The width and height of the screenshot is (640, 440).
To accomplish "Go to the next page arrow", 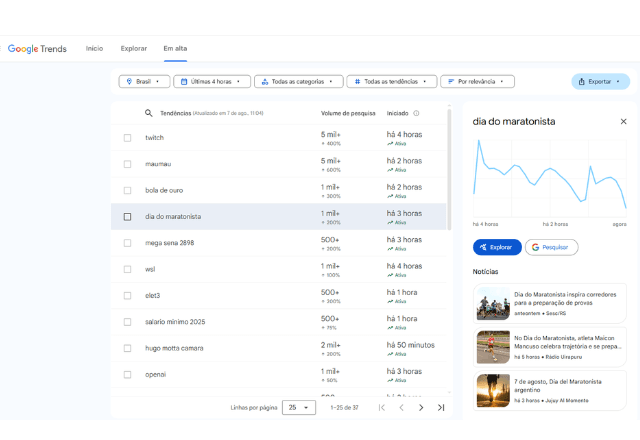I will 421,407.
